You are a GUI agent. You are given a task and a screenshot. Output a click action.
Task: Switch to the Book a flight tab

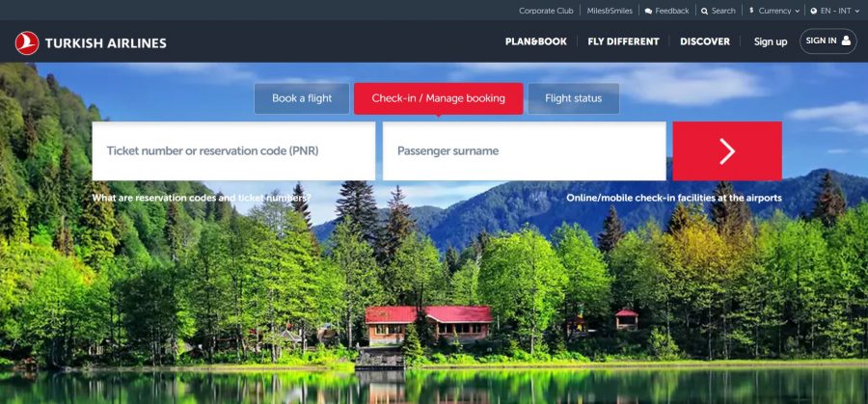coord(302,98)
